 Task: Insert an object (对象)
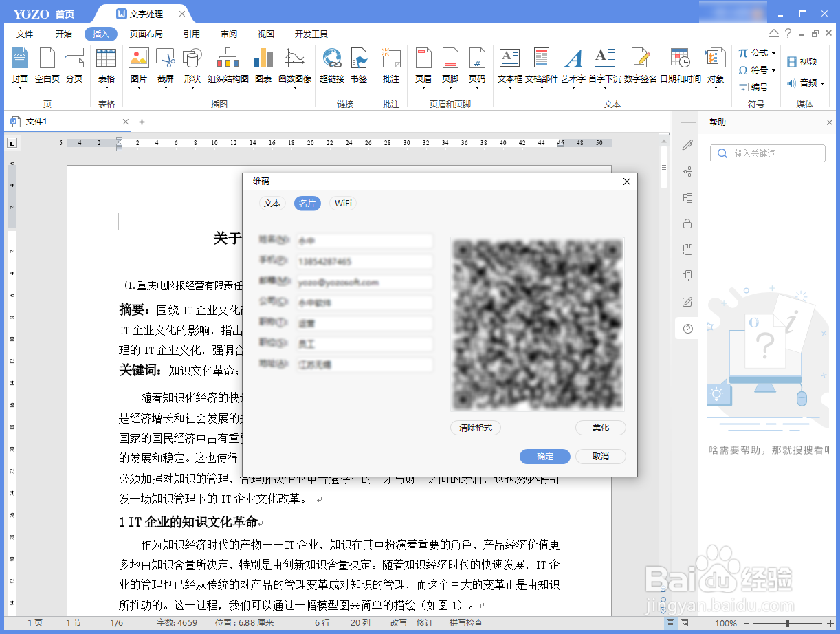[716, 67]
